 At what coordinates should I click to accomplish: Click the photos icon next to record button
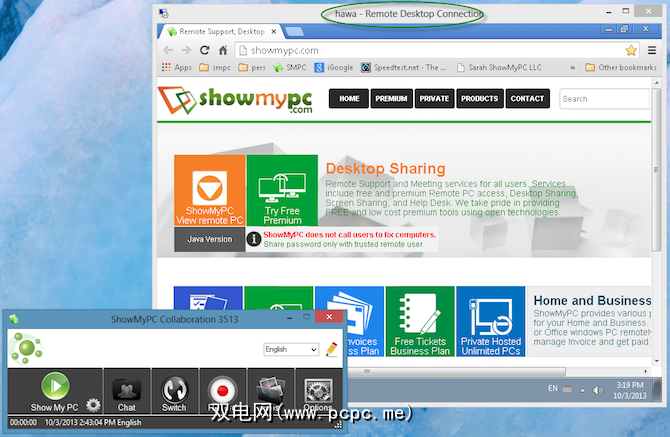click(270, 391)
